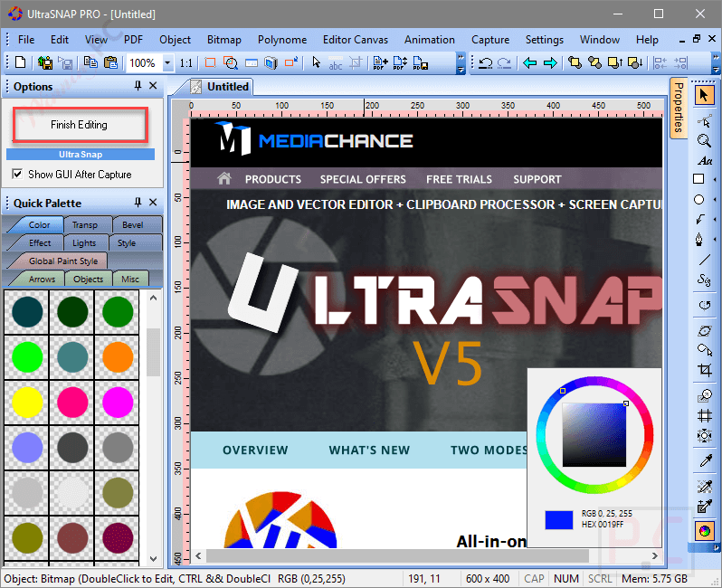Click the cyan right arrow icon

click(550, 62)
